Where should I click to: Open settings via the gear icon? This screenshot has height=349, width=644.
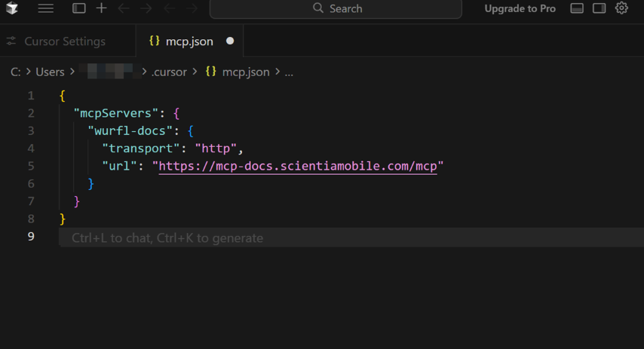tap(621, 8)
